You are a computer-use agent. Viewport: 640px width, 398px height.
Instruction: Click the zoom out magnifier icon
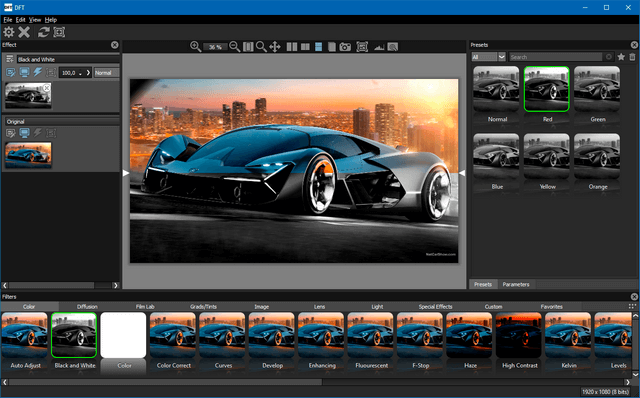234,47
